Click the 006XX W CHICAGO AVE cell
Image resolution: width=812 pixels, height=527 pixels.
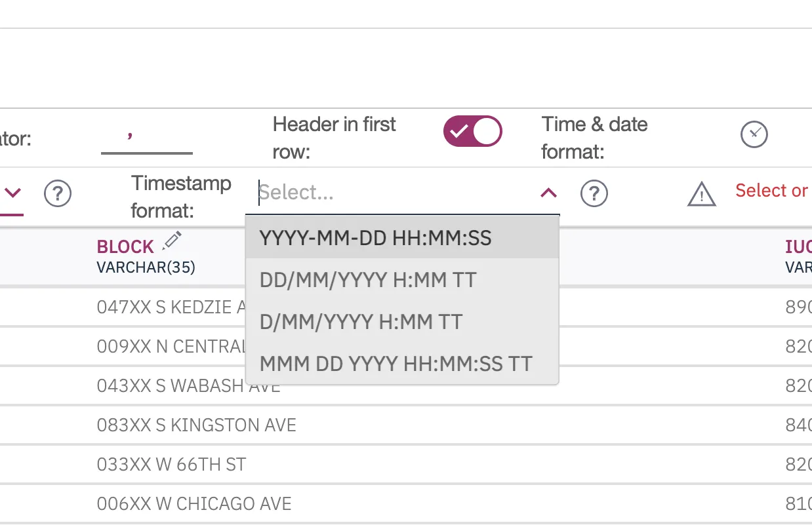tap(194, 504)
